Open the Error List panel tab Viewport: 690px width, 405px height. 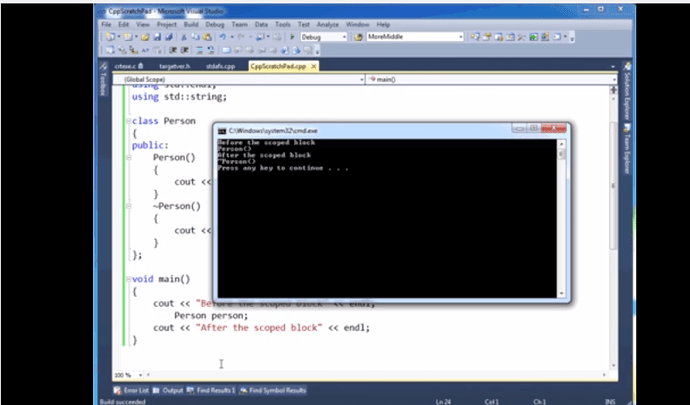(132, 390)
